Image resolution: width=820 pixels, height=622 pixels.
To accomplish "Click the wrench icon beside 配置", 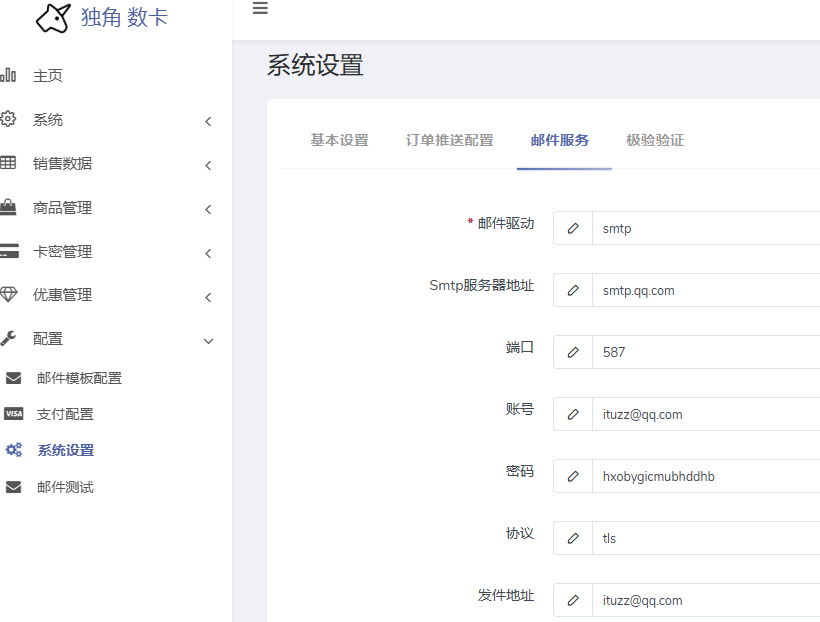I will [x=8, y=338].
